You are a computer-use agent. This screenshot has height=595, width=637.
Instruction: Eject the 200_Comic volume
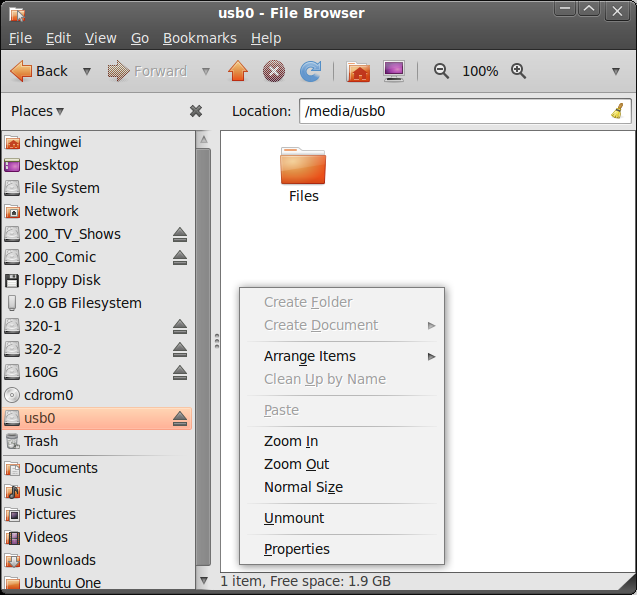pyautogui.click(x=180, y=258)
